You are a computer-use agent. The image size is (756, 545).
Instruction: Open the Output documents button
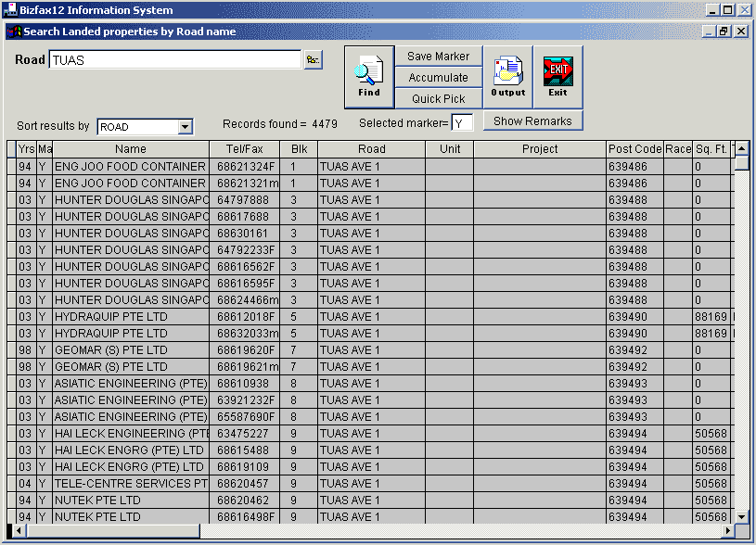click(508, 77)
